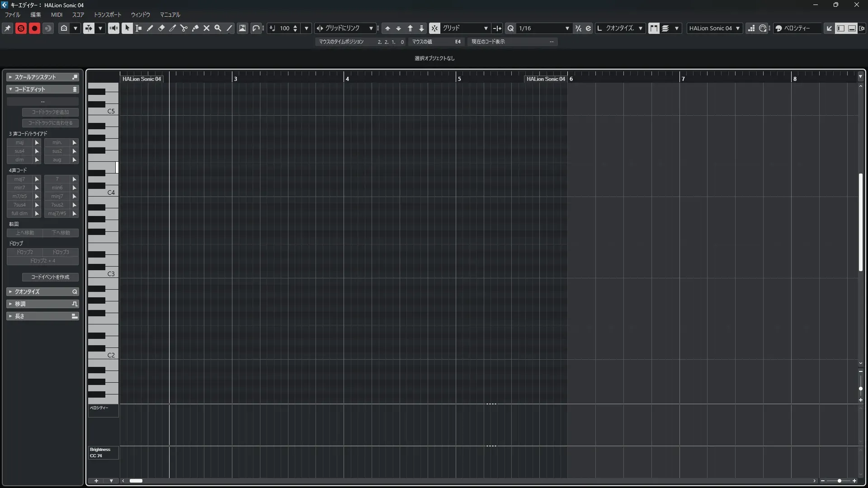Select the Zoom magnifier tool
Image resolution: width=868 pixels, height=488 pixels.
[x=218, y=28]
